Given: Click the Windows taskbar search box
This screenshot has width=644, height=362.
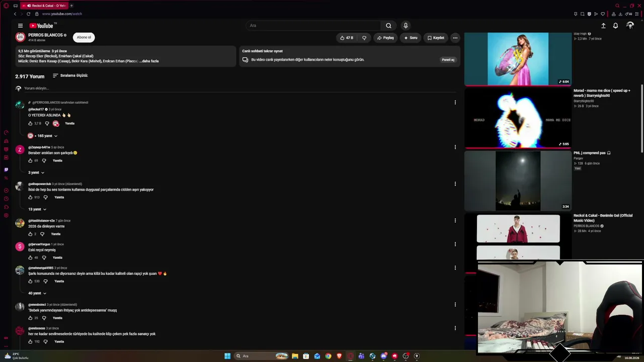Looking at the screenshot, I should coord(262,356).
